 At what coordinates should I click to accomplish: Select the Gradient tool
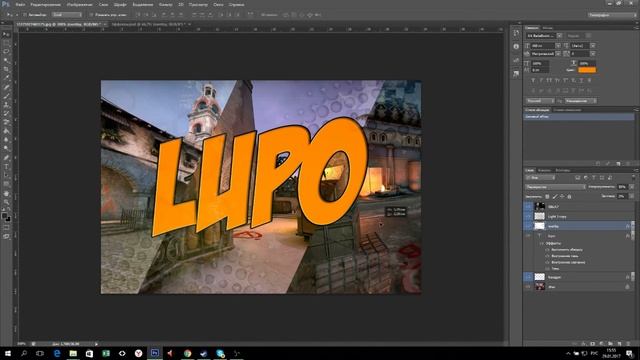point(6,131)
